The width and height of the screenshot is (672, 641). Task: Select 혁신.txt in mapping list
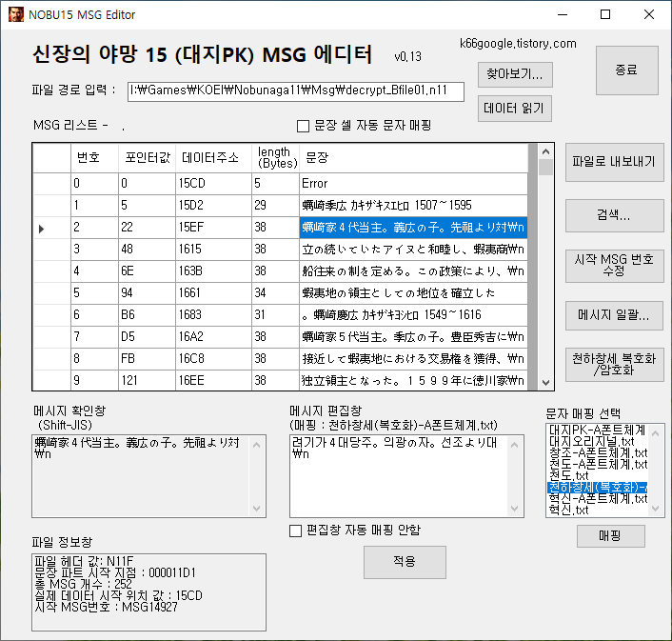pos(598,510)
